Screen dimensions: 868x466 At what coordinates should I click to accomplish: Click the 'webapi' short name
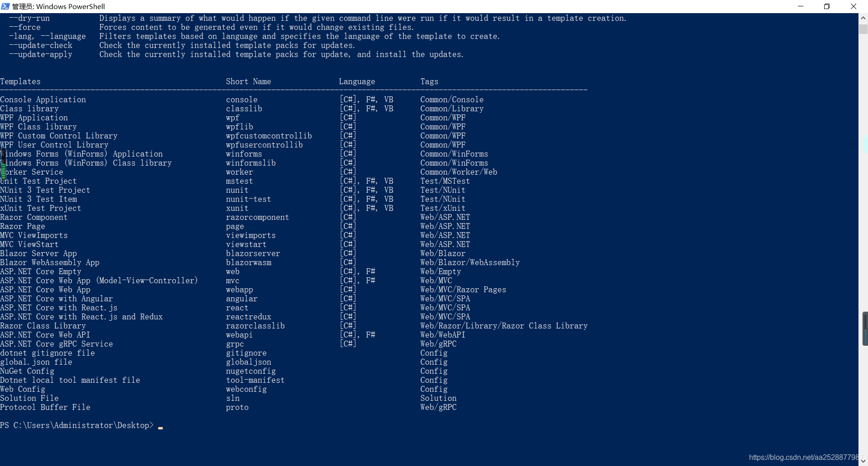(240, 335)
